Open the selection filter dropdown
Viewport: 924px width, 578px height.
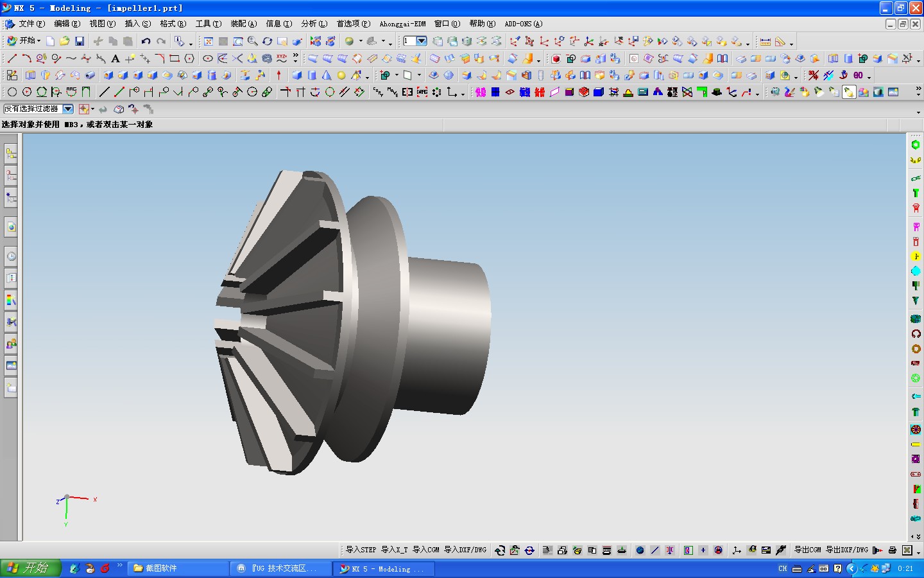click(69, 109)
